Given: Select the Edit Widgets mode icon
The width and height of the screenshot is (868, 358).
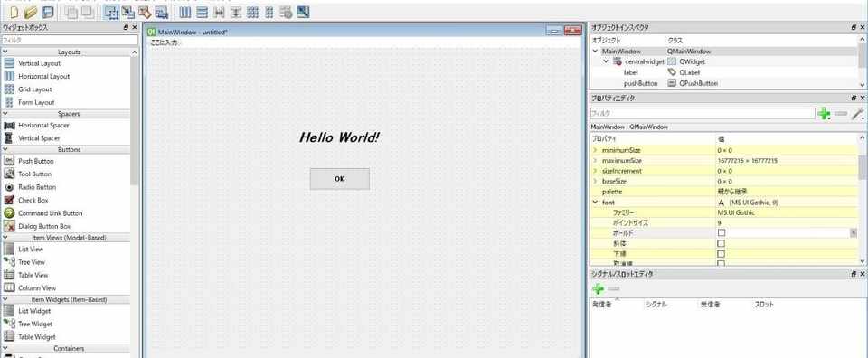Looking at the screenshot, I should [112, 12].
